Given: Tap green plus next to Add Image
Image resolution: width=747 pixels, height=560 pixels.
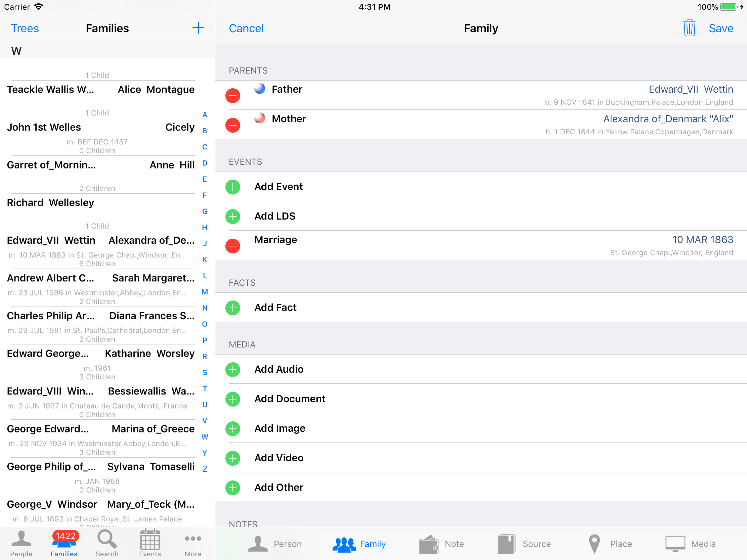Looking at the screenshot, I should [233, 428].
